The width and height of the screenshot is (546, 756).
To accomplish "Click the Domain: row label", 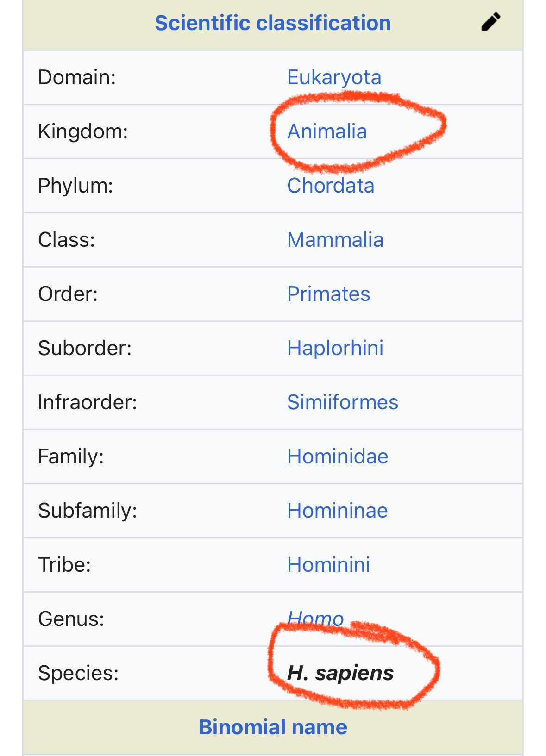I will [77, 77].
